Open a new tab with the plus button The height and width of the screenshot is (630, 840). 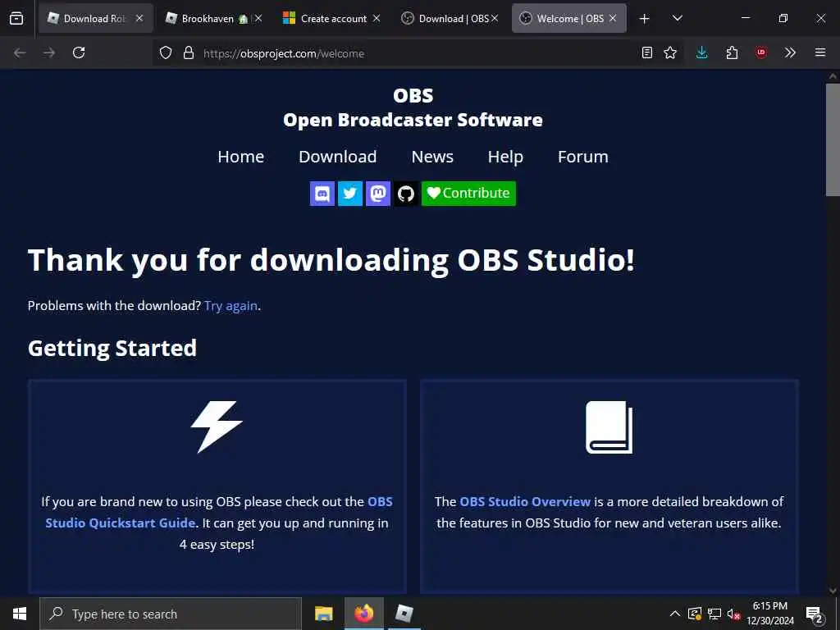tap(645, 18)
